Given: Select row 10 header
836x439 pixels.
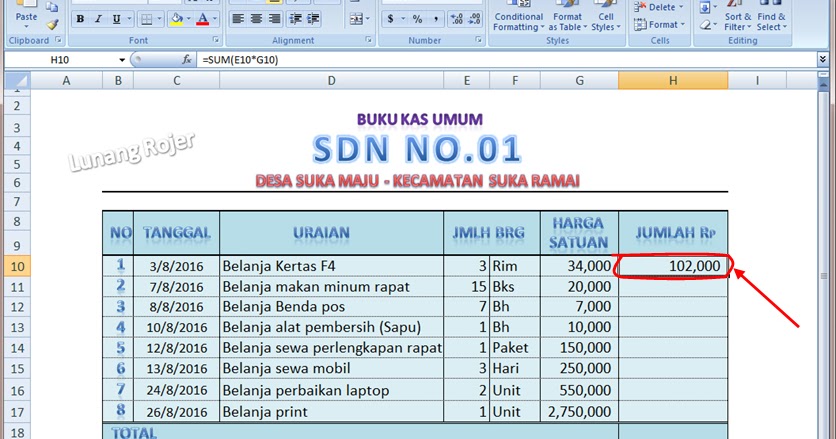Looking at the screenshot, I should (17, 266).
